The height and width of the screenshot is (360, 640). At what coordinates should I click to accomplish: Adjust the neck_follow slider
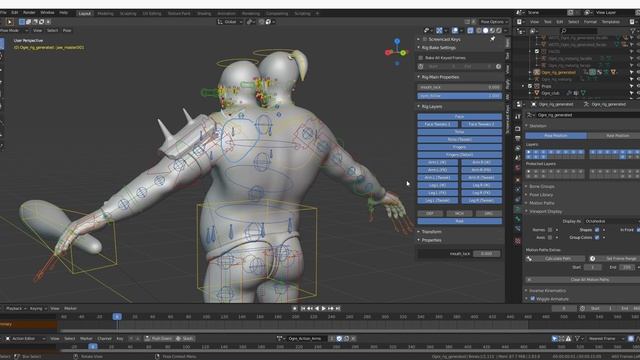pyautogui.click(x=460, y=96)
